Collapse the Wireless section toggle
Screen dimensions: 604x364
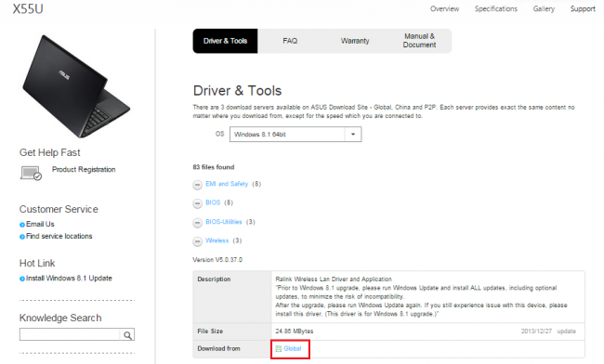[x=197, y=241]
